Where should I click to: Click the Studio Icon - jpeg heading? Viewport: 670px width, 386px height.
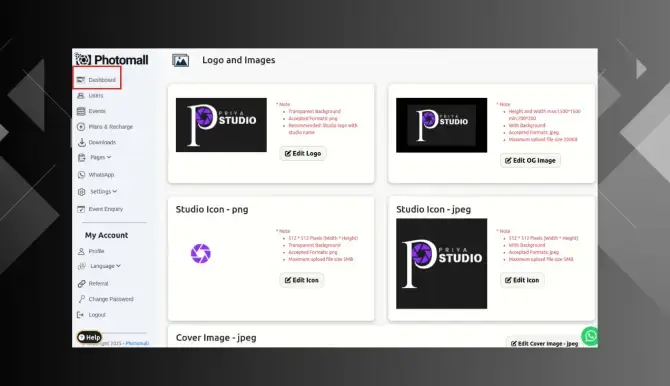433,209
